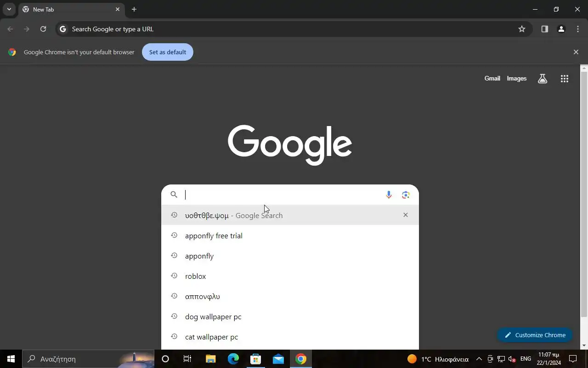Image resolution: width=588 pixels, height=368 pixels.
Task: Open the Windows Start menu
Action: point(11,359)
